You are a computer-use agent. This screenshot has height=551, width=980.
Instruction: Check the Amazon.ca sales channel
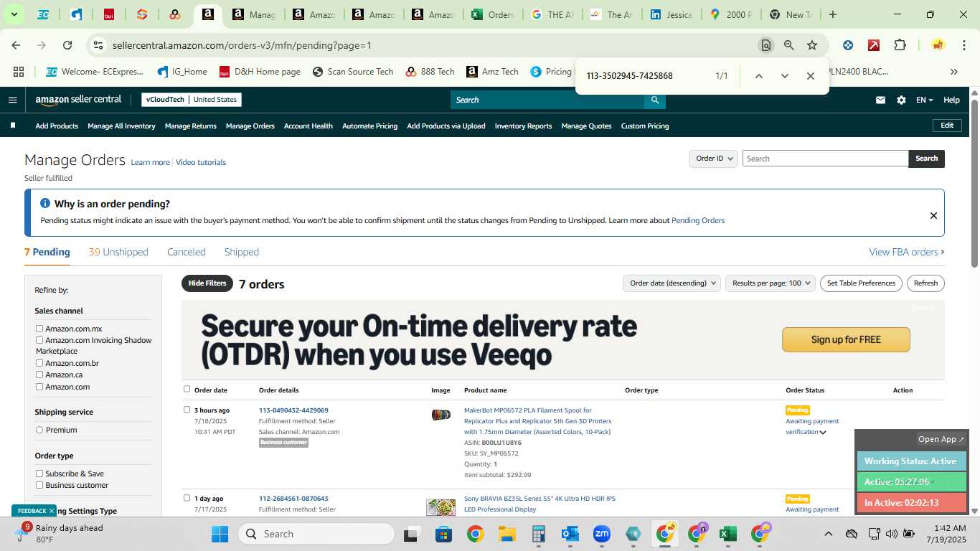coord(39,375)
